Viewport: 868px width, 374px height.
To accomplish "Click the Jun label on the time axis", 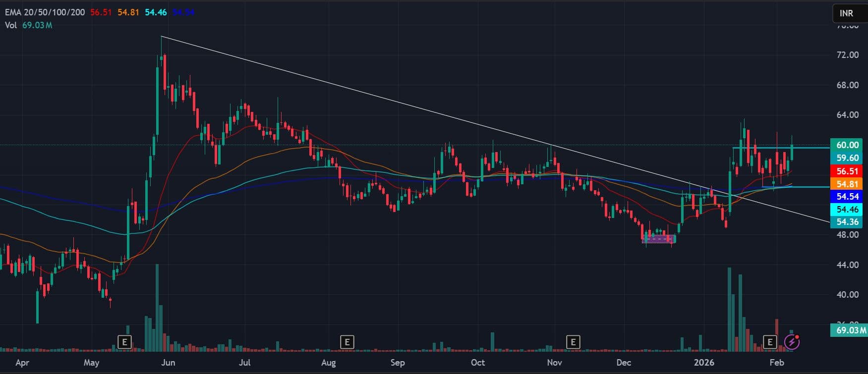I will [168, 363].
